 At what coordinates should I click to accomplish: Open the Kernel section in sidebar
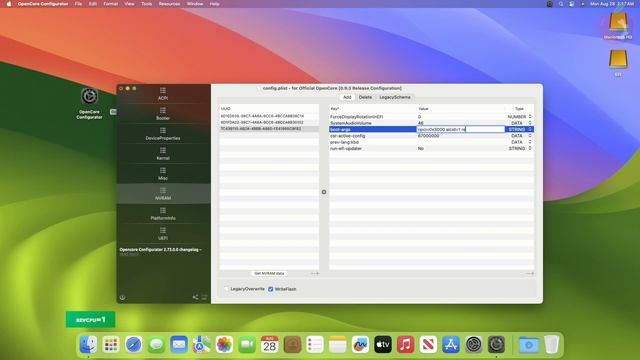(x=163, y=154)
